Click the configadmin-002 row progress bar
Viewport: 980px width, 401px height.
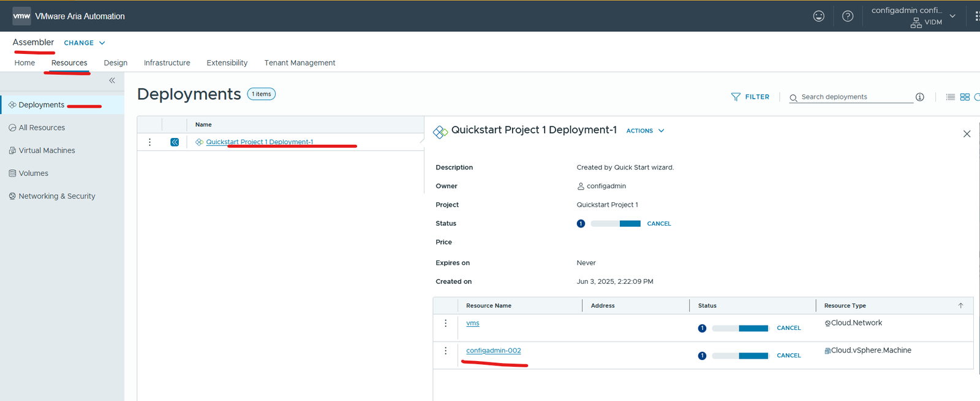click(x=740, y=356)
